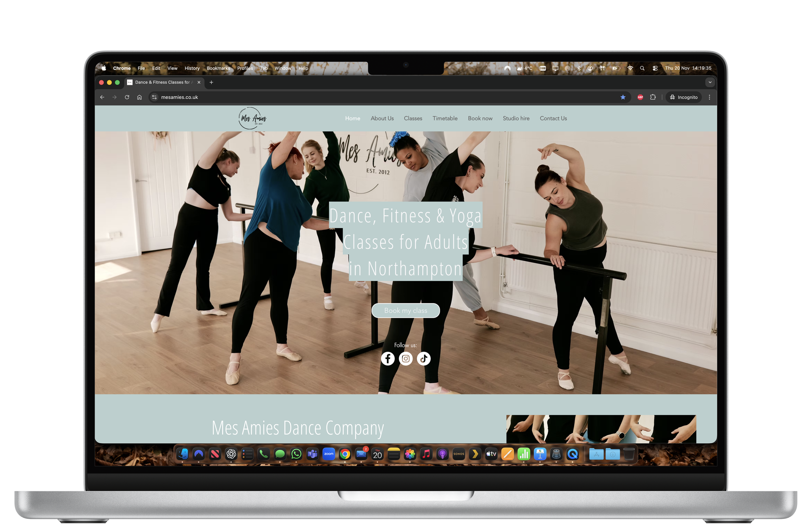Open the Chrome three-dot menu

click(709, 97)
